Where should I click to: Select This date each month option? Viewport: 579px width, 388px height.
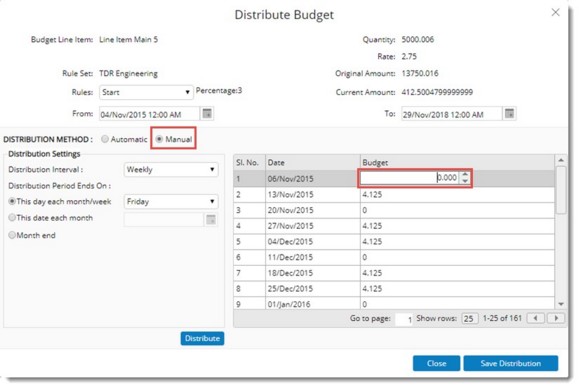point(12,217)
